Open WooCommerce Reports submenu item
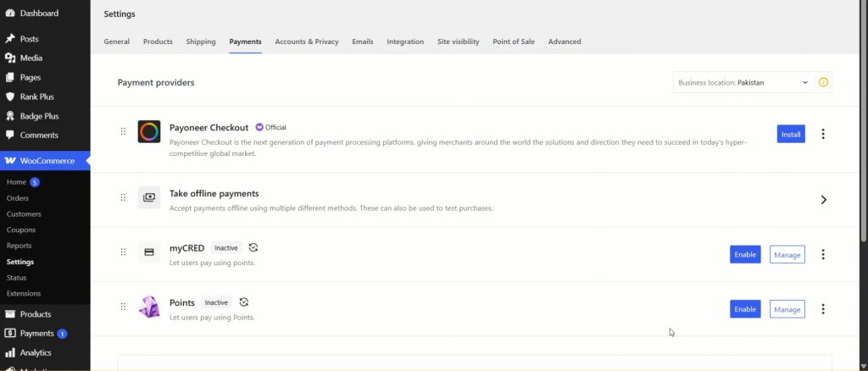 (x=19, y=246)
